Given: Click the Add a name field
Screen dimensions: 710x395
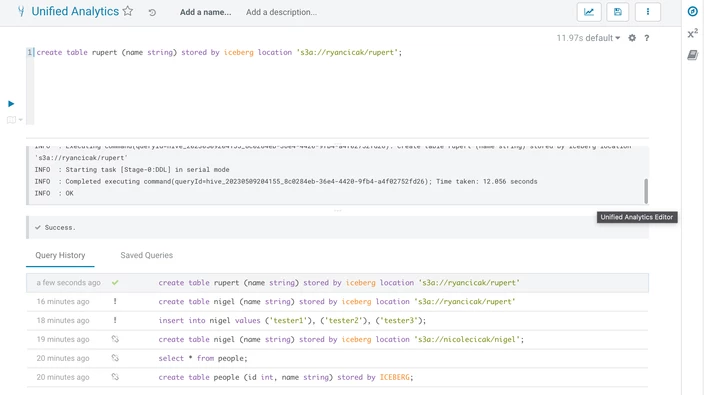Looking at the screenshot, I should [206, 12].
